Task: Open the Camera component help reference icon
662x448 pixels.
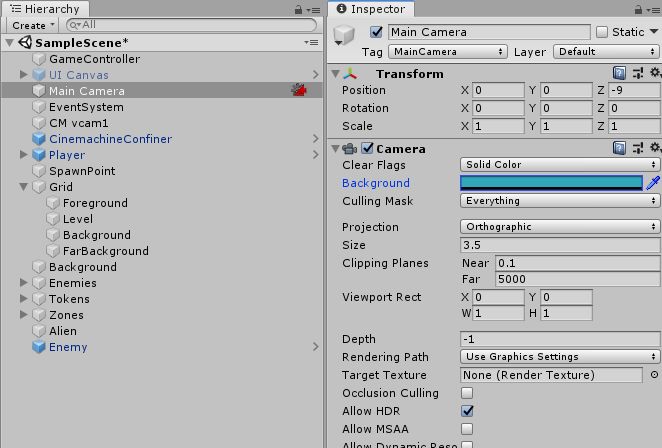Action: tap(619, 148)
